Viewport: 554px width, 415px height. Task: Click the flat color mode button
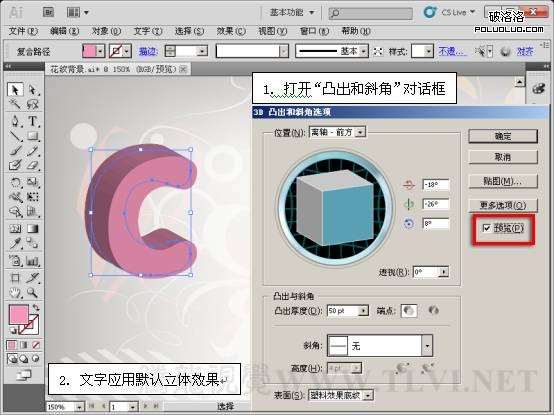(x=12, y=345)
